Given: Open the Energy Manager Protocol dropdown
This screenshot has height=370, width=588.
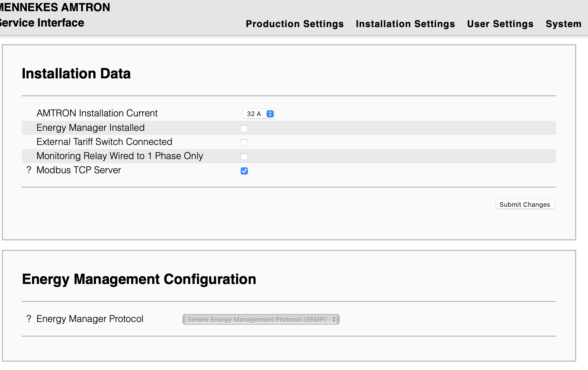Looking at the screenshot, I should click(261, 319).
